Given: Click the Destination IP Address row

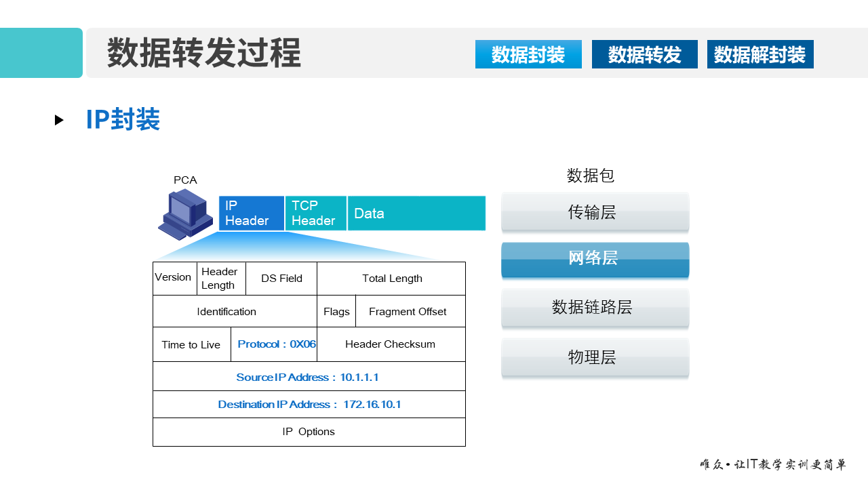Looking at the screenshot, I should pyautogui.click(x=309, y=404).
